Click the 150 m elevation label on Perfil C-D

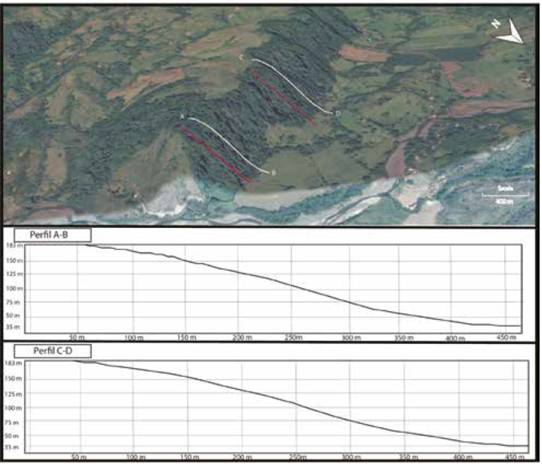[x=13, y=379]
